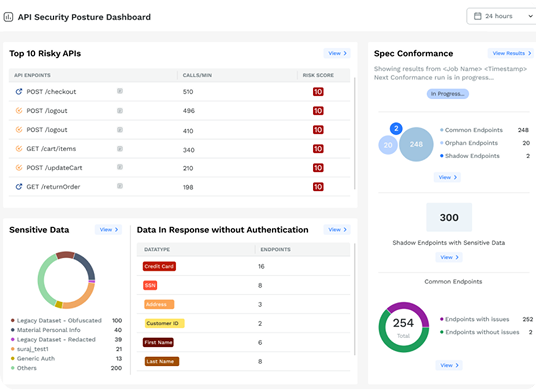The width and height of the screenshot is (540, 390).
Task: Click the GET /returnOrder endpoint name
Action: [x=53, y=186]
